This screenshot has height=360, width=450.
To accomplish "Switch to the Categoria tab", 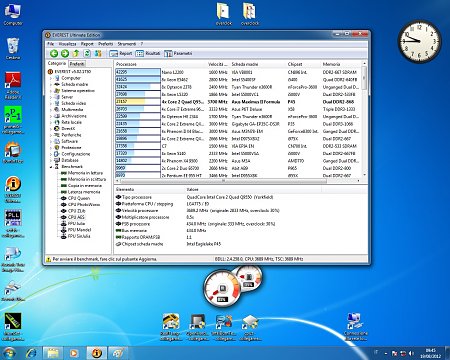I will tap(57, 63).
